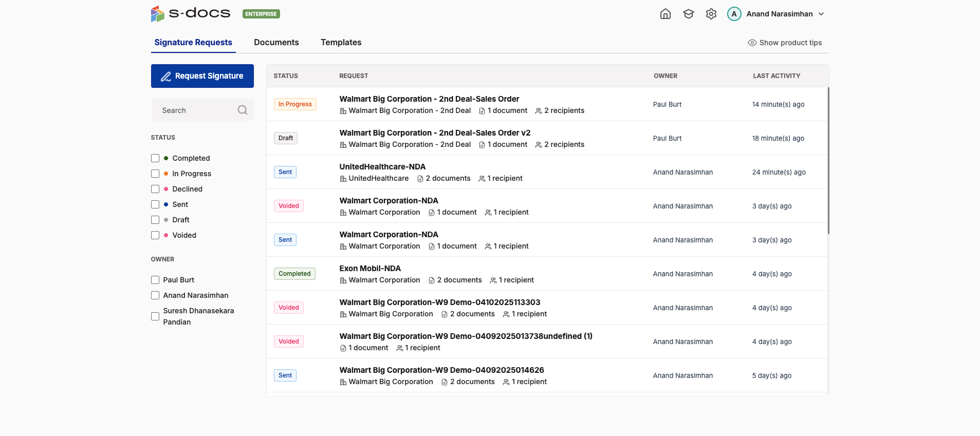Select the Draft status filter checkbox

coord(155,220)
